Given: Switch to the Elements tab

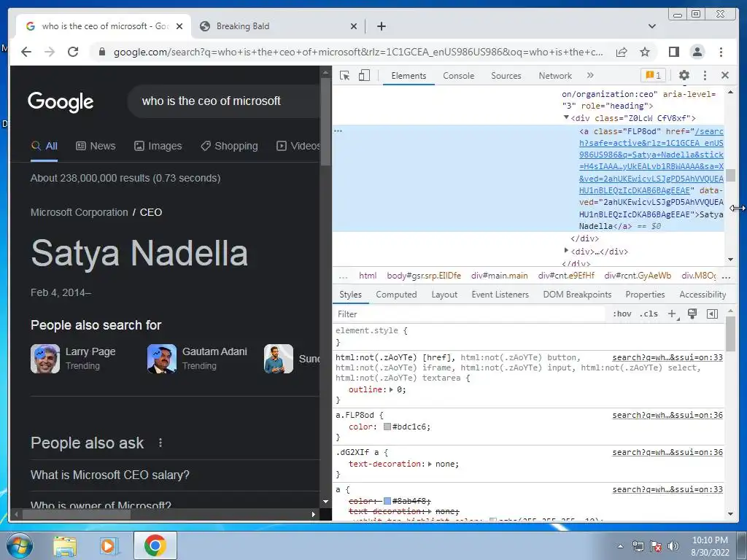Looking at the screenshot, I should [x=409, y=76].
